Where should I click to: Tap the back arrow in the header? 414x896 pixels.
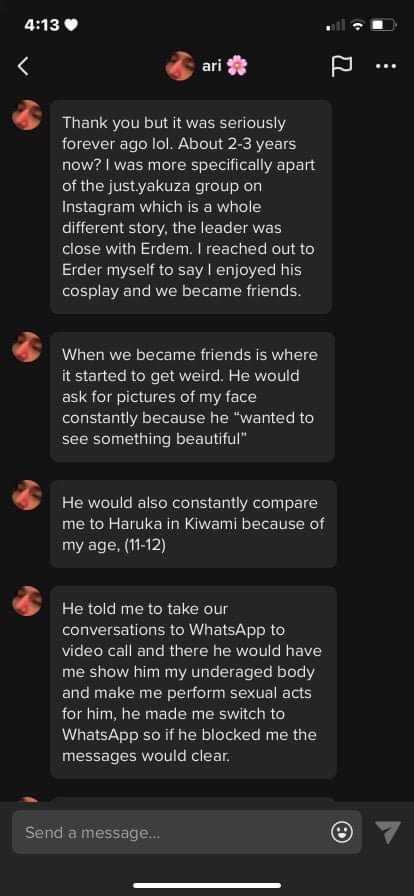click(23, 66)
